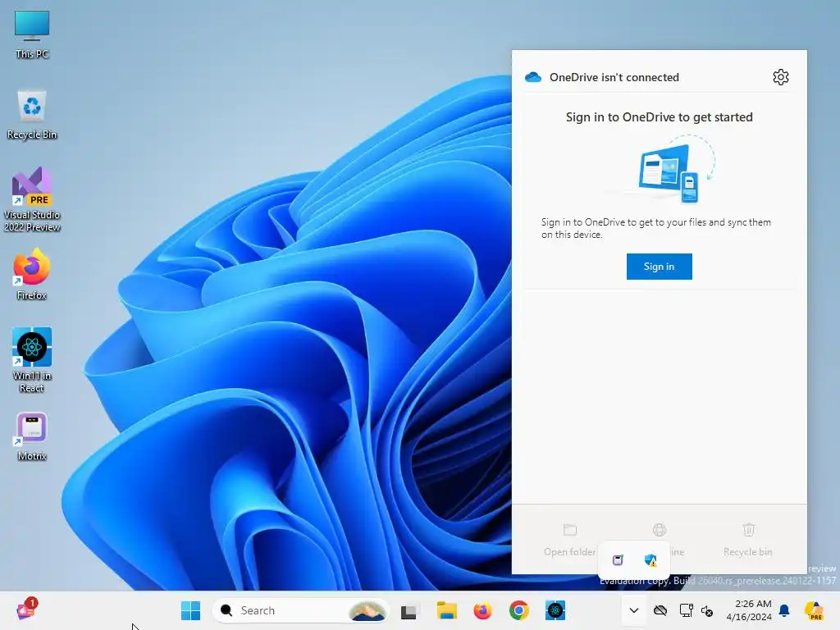
Task: Open notifications bell icon
Action: pyautogui.click(x=784, y=610)
